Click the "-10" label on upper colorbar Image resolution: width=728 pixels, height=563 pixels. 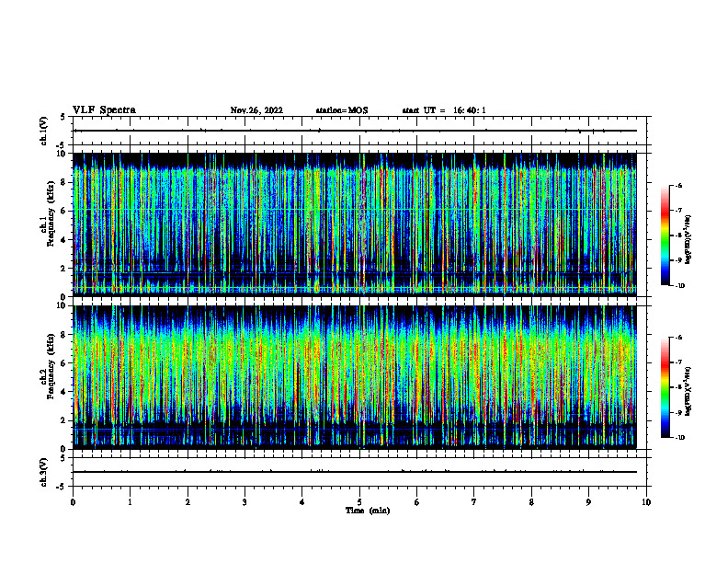pyautogui.click(x=679, y=286)
